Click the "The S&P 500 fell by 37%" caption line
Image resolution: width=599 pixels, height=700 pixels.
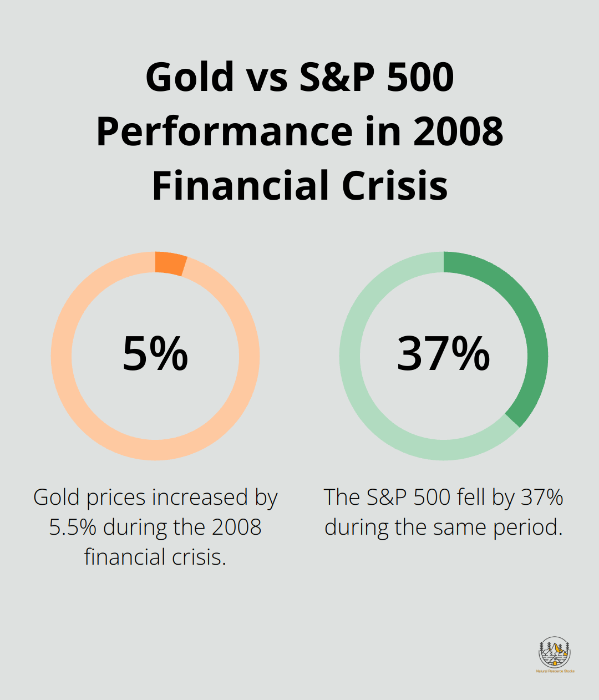[x=444, y=498]
